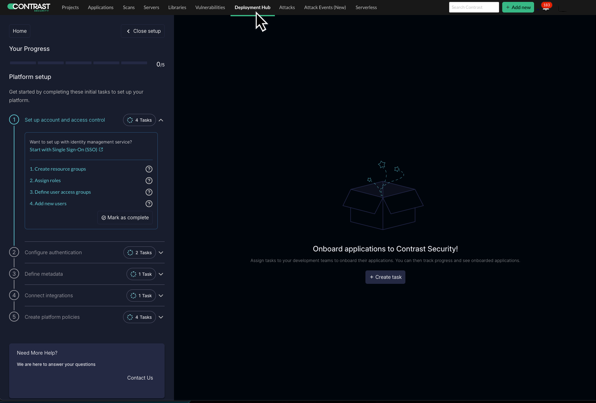The height and width of the screenshot is (403, 596).
Task: Click 1 Task badge for Define metadata
Action: click(x=141, y=274)
